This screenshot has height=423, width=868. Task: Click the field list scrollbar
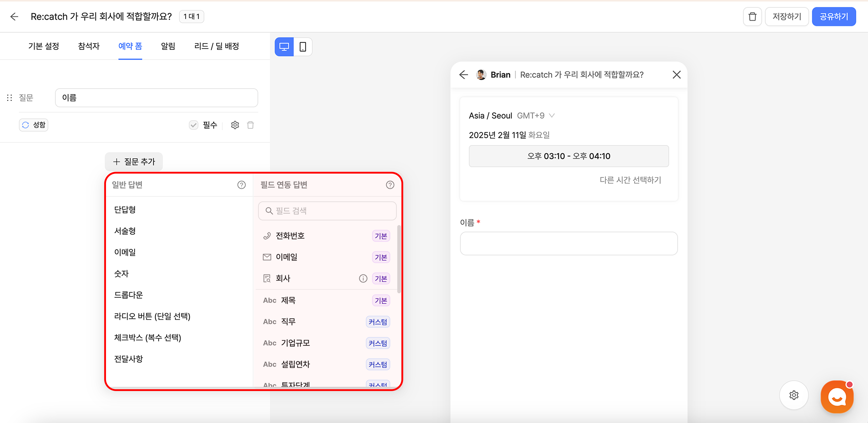pos(399,259)
